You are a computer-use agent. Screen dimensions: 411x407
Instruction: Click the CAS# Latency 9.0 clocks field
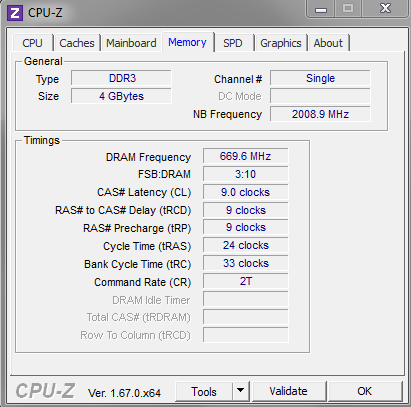(245, 192)
